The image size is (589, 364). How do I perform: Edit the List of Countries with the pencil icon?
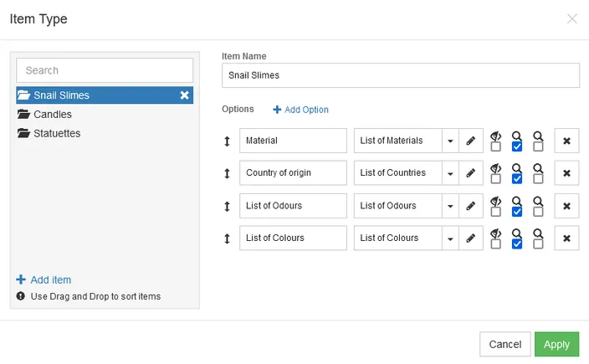[471, 173]
